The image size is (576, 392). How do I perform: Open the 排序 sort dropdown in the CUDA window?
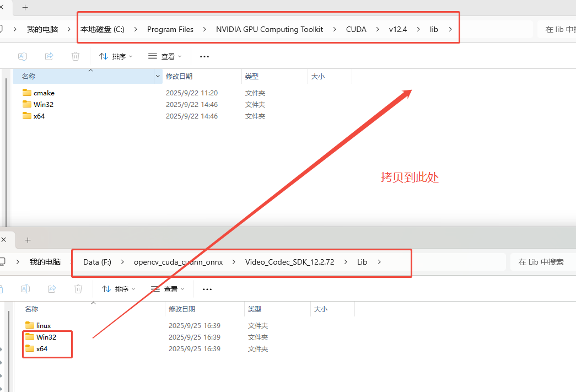(x=116, y=56)
